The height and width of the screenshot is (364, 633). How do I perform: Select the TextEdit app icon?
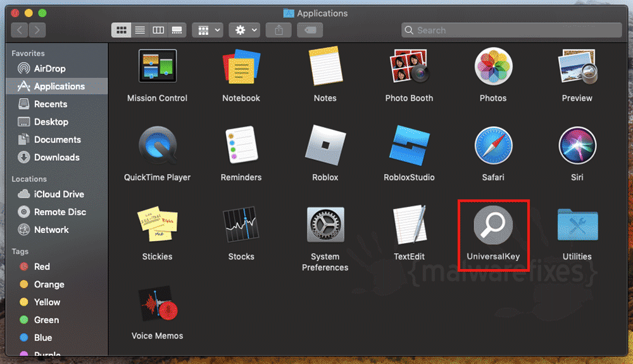pos(410,224)
